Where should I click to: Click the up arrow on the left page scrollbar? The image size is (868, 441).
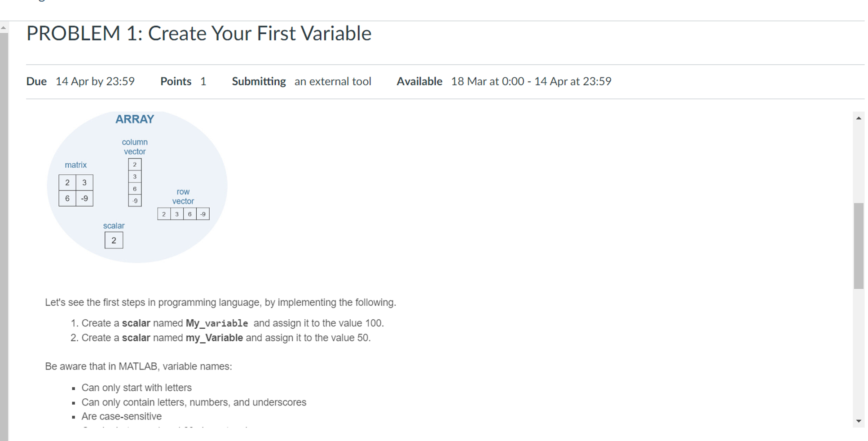(x=4, y=28)
